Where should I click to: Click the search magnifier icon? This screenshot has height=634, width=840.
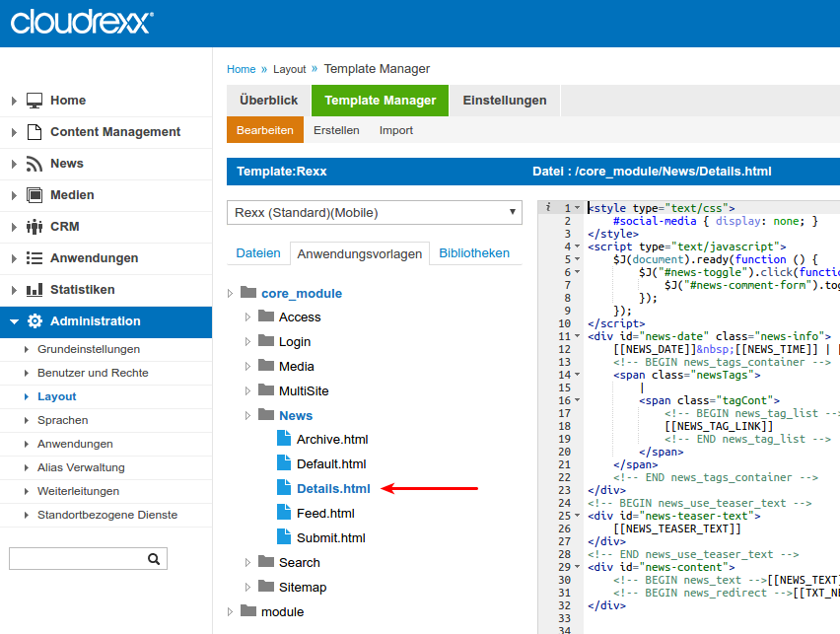154,559
